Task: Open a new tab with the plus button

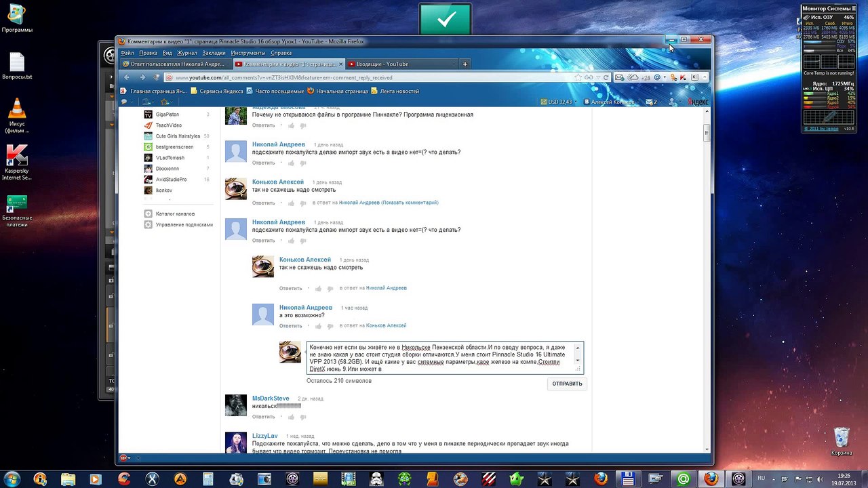Action: point(465,64)
